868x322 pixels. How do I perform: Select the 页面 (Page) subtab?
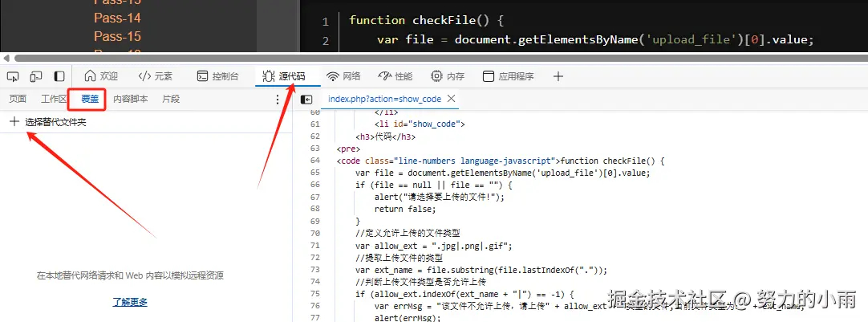(x=18, y=100)
